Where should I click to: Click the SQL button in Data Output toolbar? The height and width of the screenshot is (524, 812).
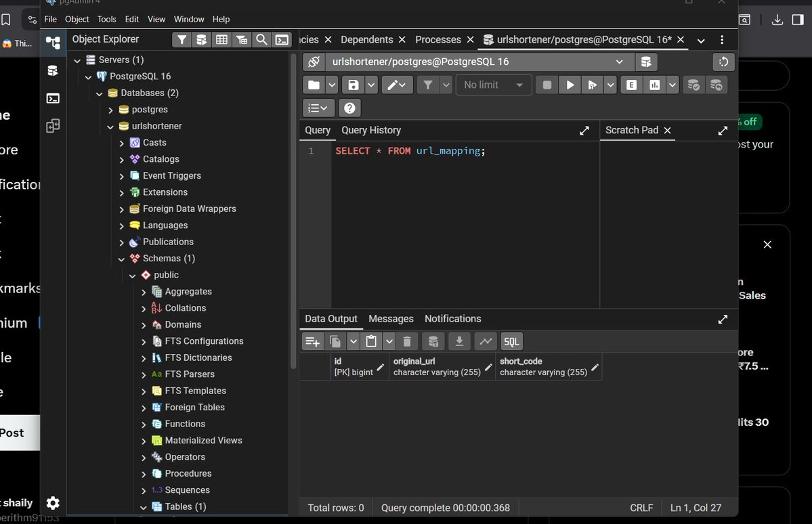point(511,341)
